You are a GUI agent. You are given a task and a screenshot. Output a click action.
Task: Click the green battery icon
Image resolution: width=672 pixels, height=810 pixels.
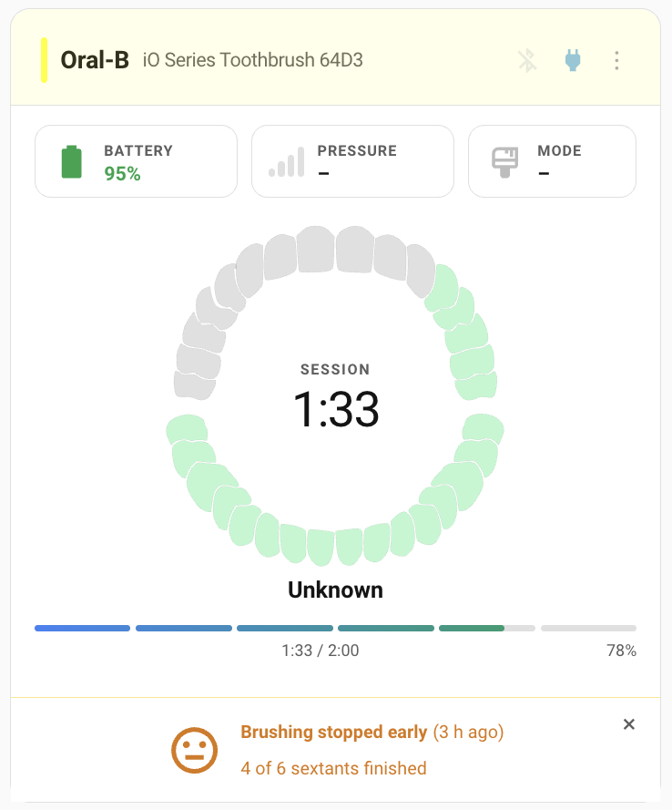pyautogui.click(x=72, y=161)
